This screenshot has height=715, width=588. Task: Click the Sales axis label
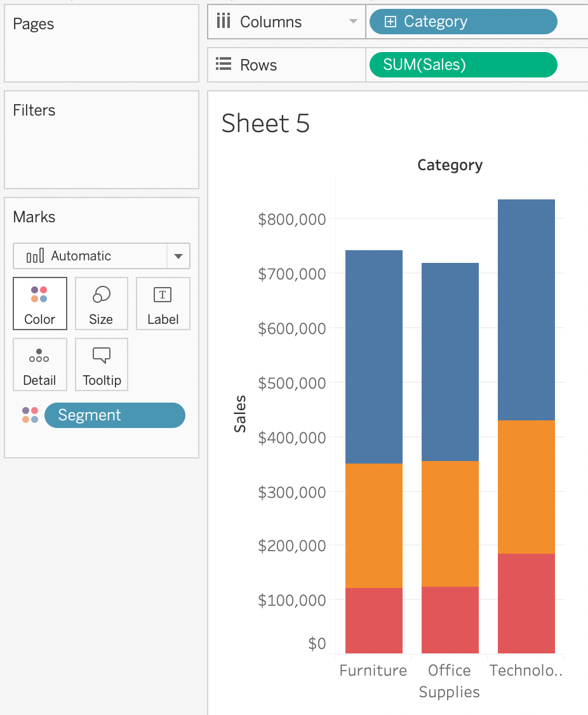pos(240,414)
